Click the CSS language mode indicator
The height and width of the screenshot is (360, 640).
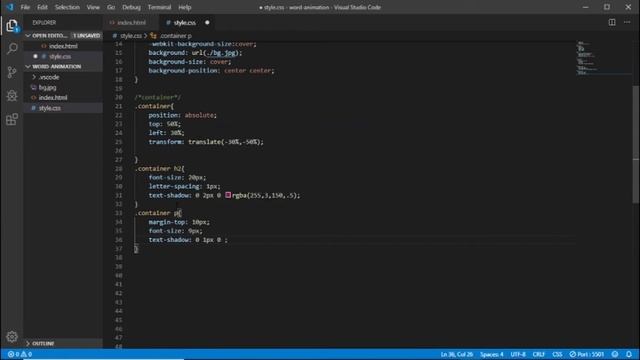[x=557, y=354]
